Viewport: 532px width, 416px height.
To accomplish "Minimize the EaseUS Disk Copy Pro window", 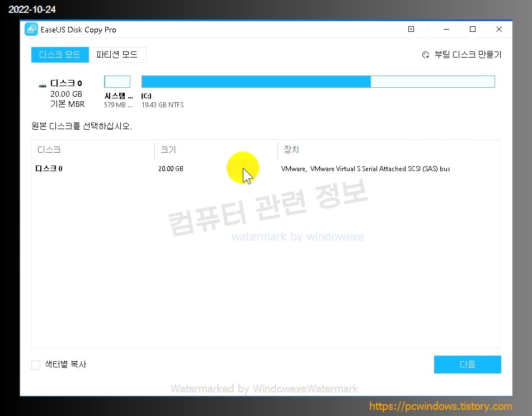I will click(x=446, y=30).
